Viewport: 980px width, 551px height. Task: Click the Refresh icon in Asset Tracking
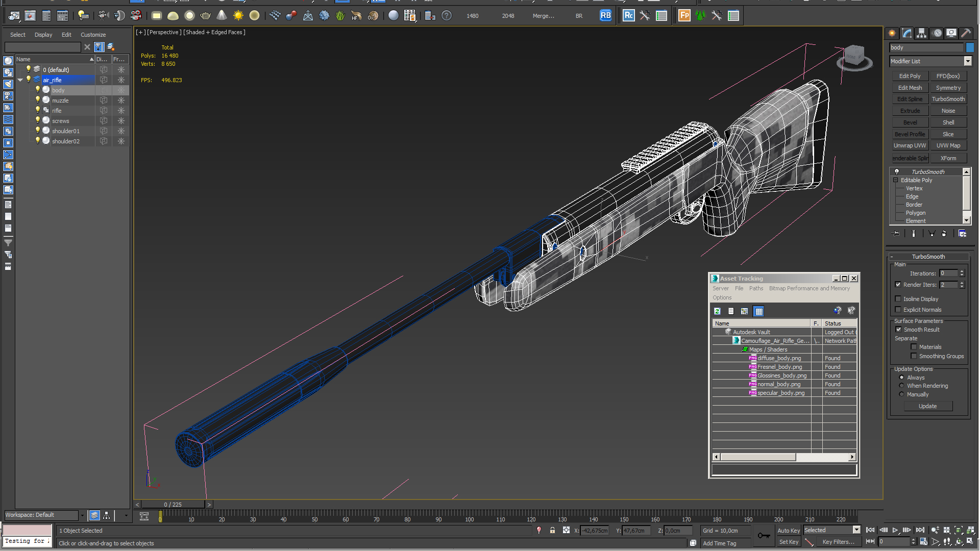[x=717, y=311]
